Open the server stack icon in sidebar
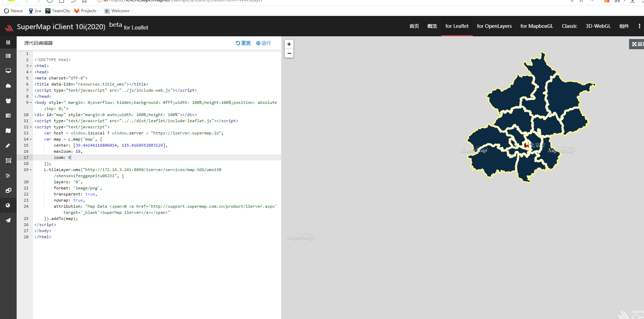Viewport: 644px width, 319px height. tap(8, 56)
